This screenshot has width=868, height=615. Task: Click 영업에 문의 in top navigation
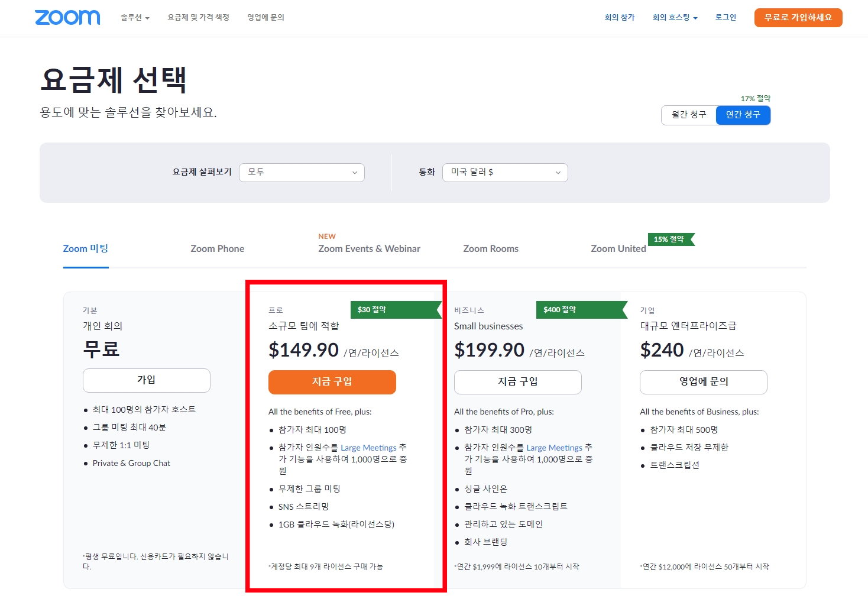click(265, 18)
